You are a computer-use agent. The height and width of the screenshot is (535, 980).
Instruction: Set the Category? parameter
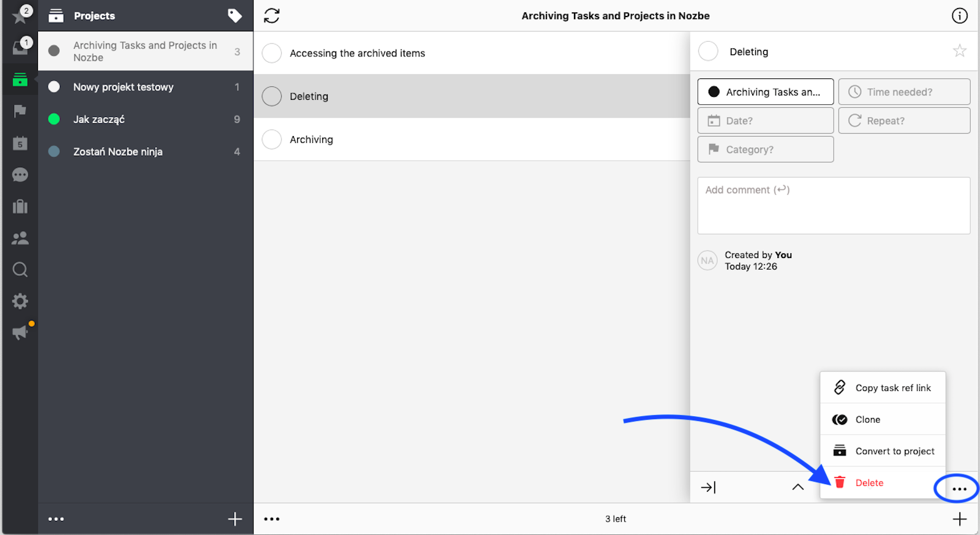[x=766, y=150]
